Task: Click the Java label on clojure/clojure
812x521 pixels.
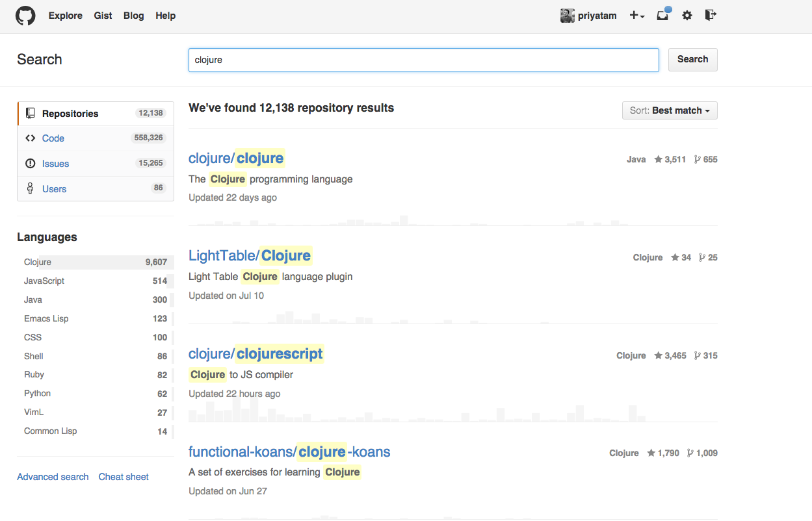Action: [x=636, y=159]
